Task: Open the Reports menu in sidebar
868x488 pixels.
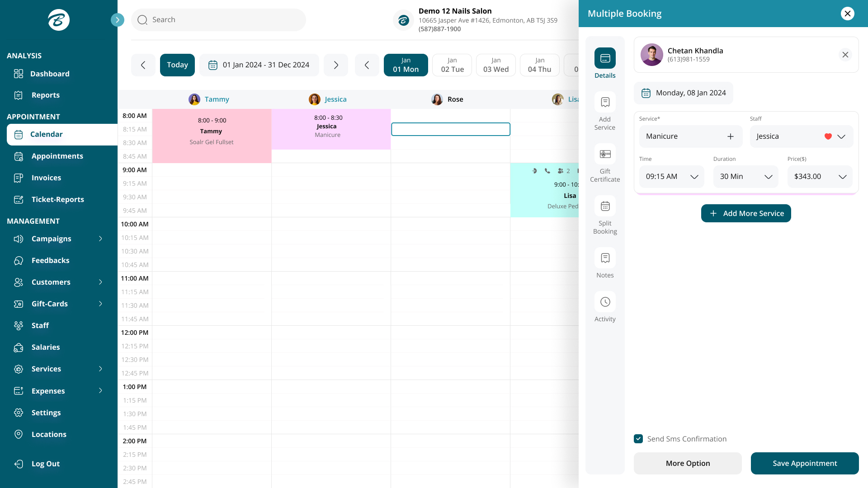Action: [19, 95]
